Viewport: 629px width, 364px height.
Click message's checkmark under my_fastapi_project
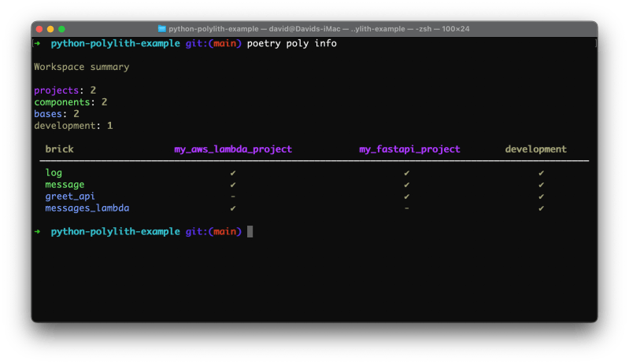(x=407, y=185)
